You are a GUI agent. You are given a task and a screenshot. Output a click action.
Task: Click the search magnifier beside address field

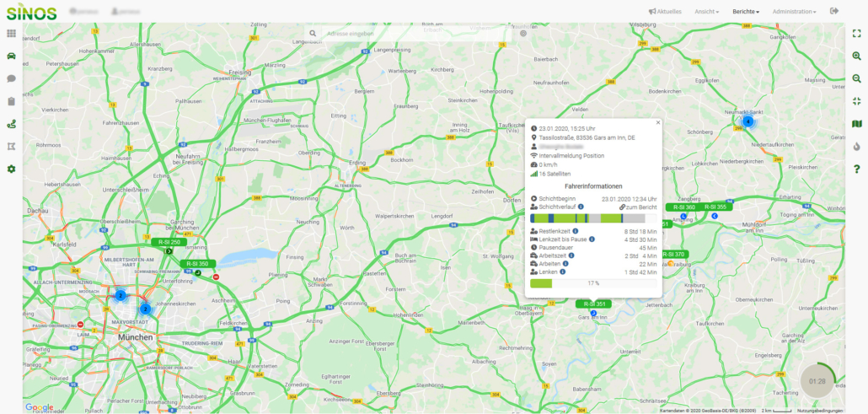[313, 33]
